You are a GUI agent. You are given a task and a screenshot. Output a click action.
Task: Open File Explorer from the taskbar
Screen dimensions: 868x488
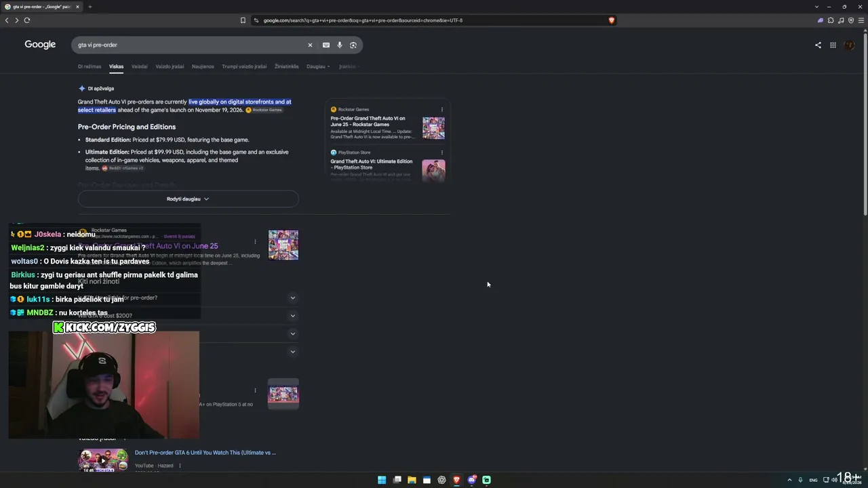412,480
